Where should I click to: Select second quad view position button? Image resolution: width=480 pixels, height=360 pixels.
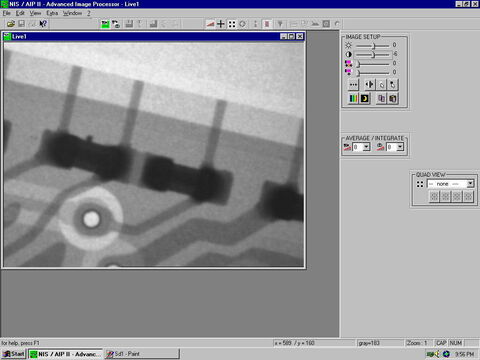445,196
